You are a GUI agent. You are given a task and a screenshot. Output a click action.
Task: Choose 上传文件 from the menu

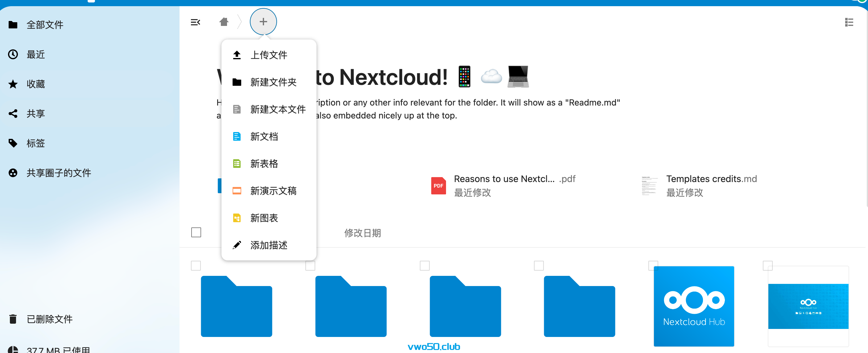pyautogui.click(x=269, y=55)
